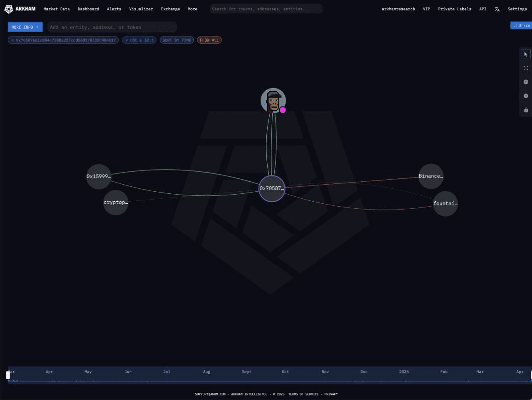Open the More menu in the navbar
This screenshot has height=400, width=532.
pos(192,9)
